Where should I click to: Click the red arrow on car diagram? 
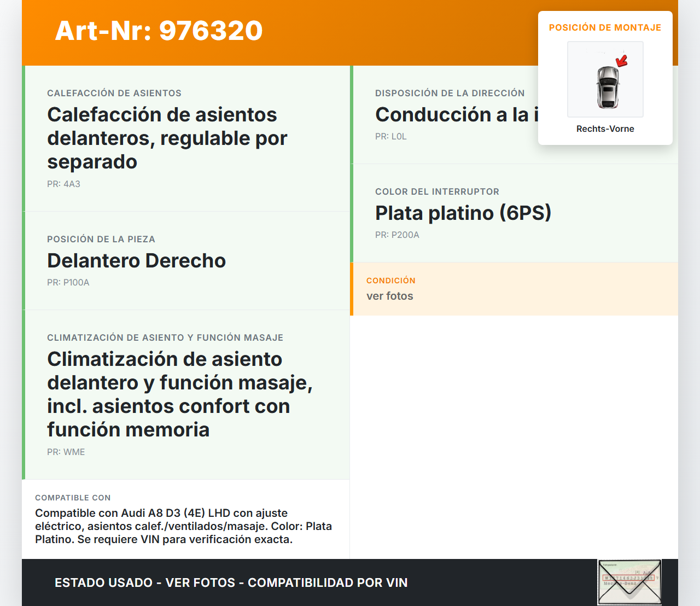click(622, 60)
